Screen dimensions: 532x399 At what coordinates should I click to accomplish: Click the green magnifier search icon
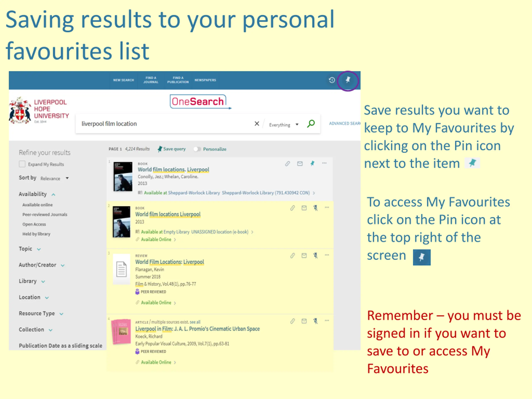click(x=311, y=124)
